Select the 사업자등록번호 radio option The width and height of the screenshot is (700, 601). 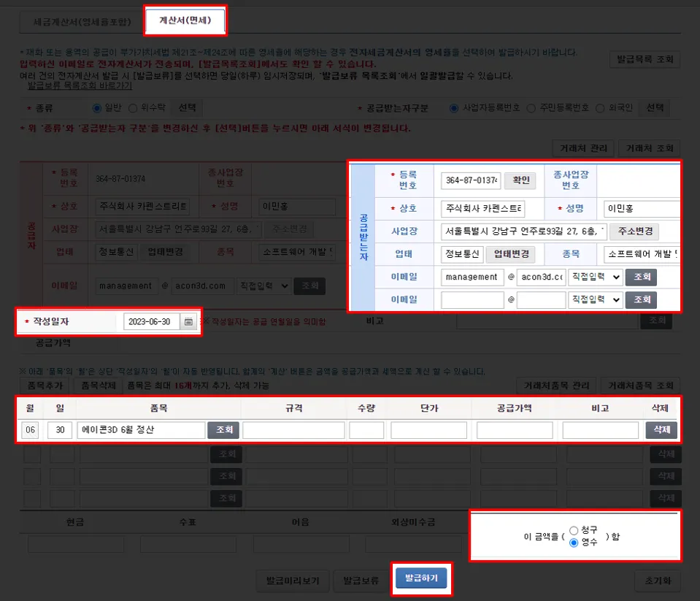(x=453, y=108)
